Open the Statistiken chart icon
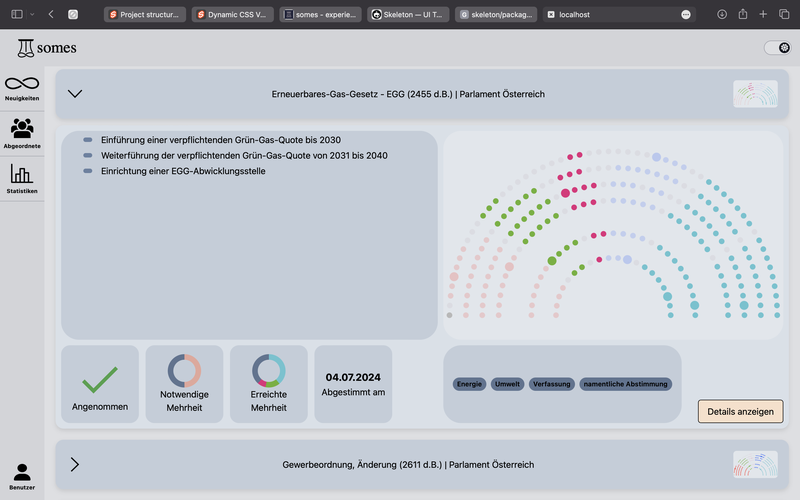 [x=22, y=179]
